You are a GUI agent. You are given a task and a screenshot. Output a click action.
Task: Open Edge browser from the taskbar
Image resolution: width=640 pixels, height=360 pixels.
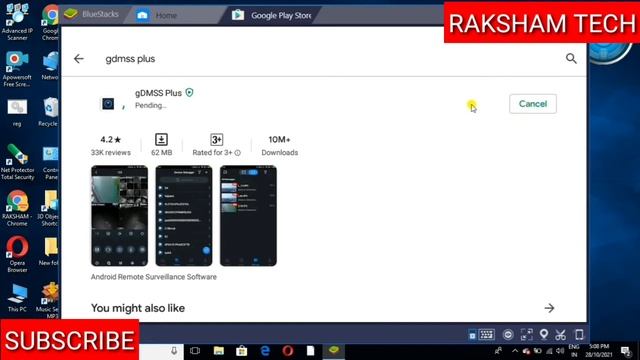pyautogui.click(x=265, y=351)
